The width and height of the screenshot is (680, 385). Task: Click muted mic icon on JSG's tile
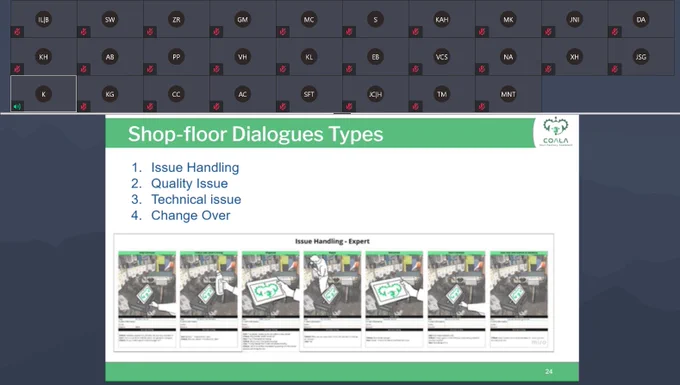point(615,69)
